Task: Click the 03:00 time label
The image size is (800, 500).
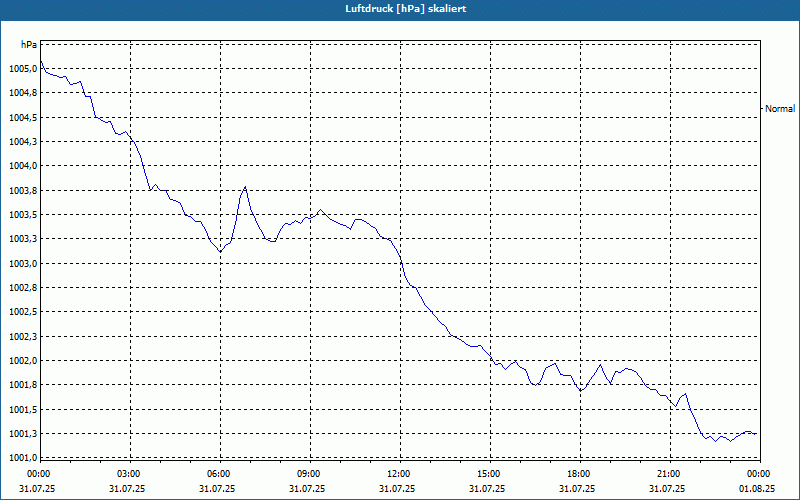Action: point(128,474)
